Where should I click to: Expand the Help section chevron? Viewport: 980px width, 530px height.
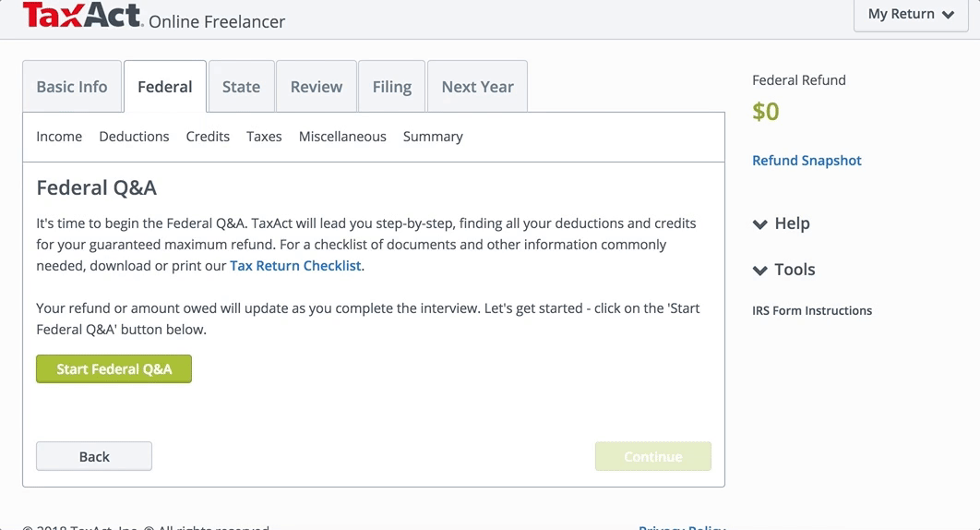coord(760,224)
